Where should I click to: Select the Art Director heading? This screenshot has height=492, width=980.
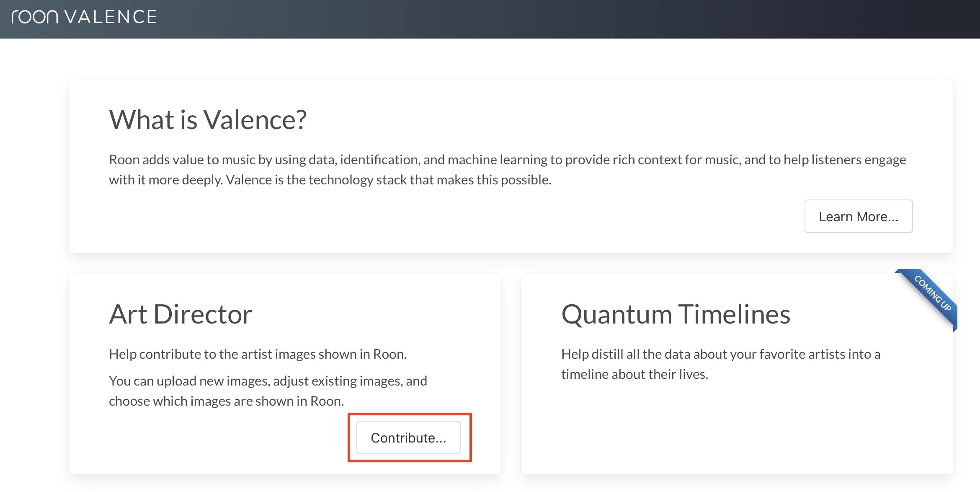[x=181, y=314]
